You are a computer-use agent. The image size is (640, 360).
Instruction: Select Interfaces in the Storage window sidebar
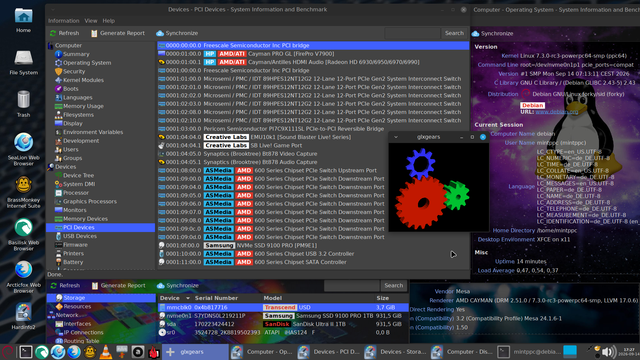77,324
